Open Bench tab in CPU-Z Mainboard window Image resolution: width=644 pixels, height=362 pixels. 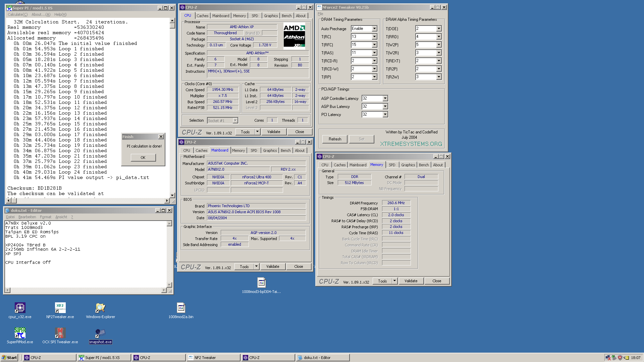[x=286, y=150]
